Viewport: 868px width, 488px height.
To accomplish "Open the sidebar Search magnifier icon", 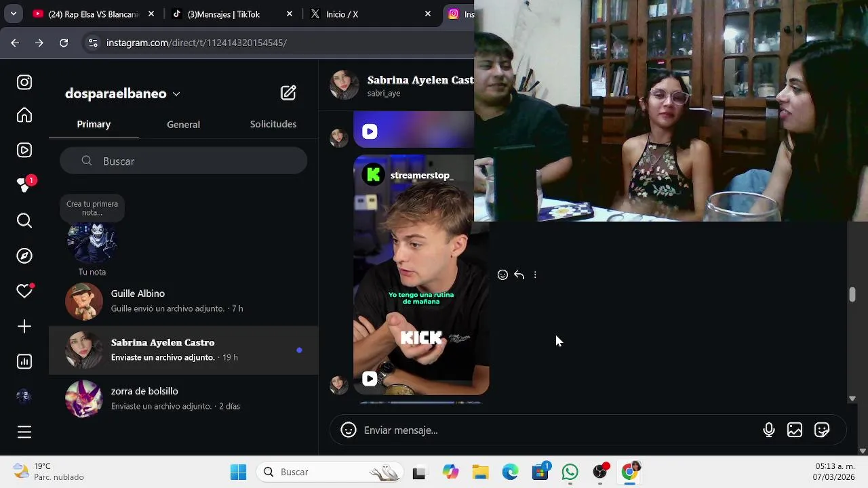I will tap(24, 221).
